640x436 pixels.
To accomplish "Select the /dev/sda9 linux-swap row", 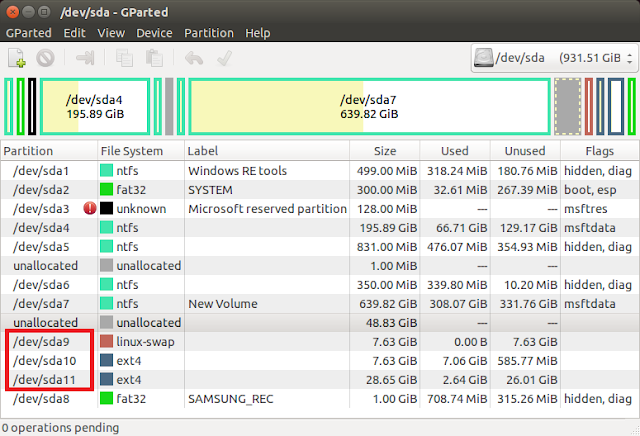I will tap(320, 342).
